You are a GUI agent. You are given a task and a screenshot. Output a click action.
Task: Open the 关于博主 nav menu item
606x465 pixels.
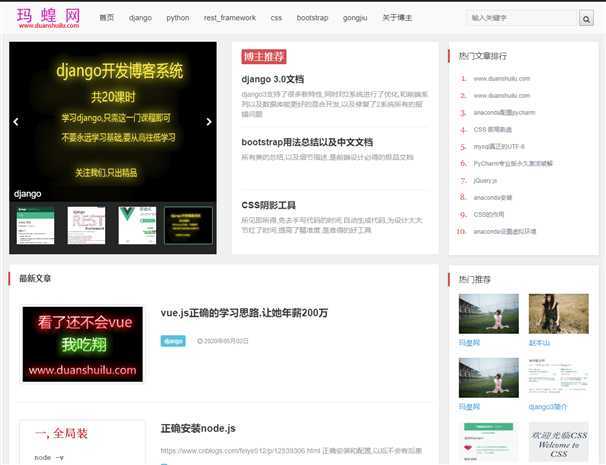(x=397, y=18)
